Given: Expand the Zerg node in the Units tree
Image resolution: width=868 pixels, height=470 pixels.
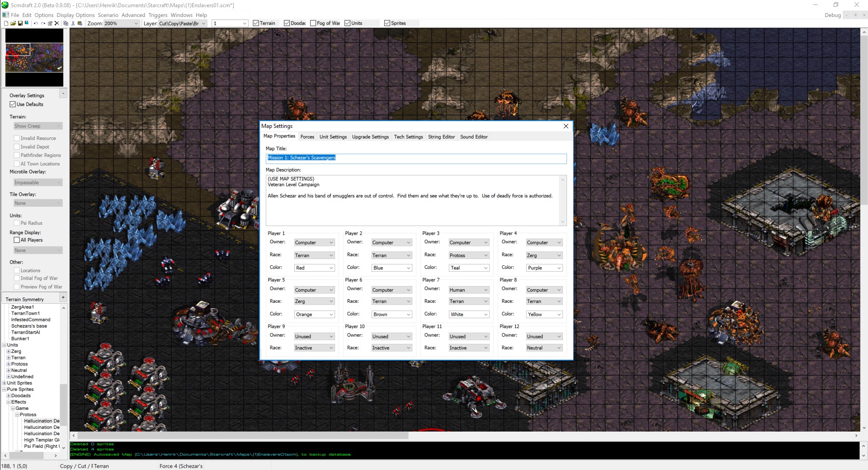Looking at the screenshot, I should pos(9,352).
